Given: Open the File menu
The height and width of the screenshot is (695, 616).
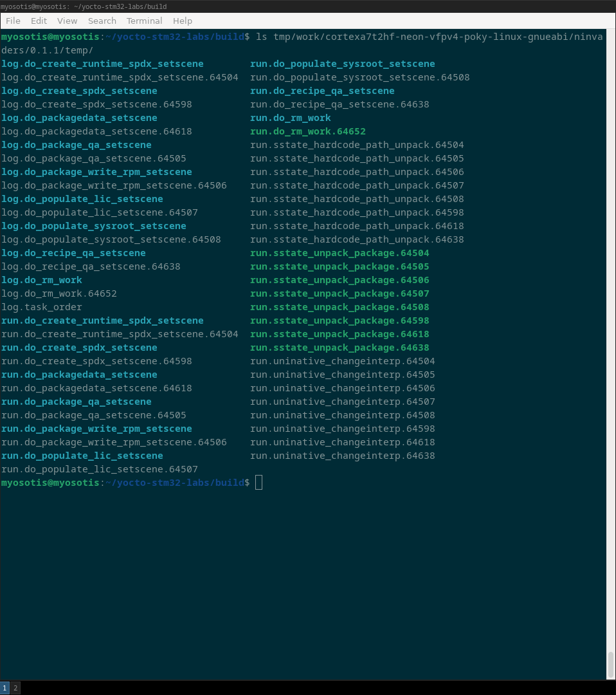Looking at the screenshot, I should [x=13, y=21].
